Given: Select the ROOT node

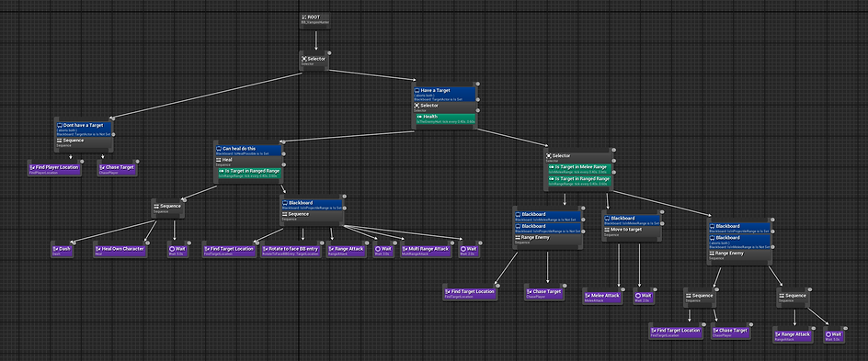Looking at the screenshot, I should pos(315,20).
